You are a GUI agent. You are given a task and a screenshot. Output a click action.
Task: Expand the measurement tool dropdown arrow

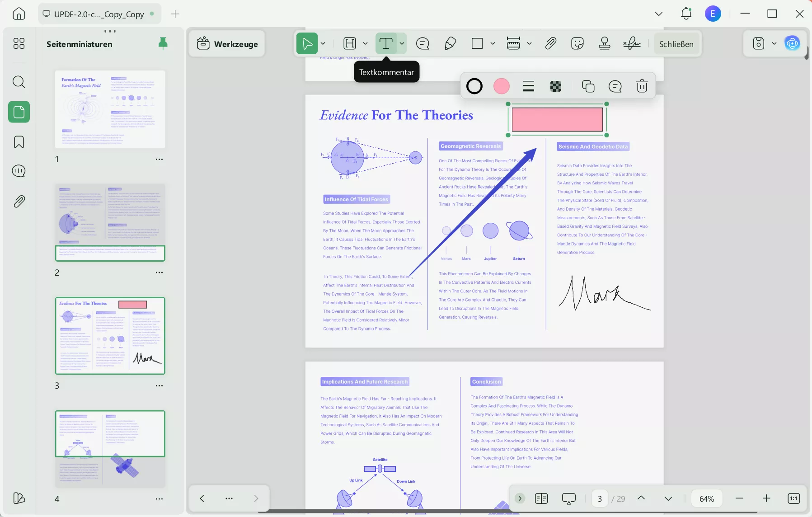[x=529, y=44]
